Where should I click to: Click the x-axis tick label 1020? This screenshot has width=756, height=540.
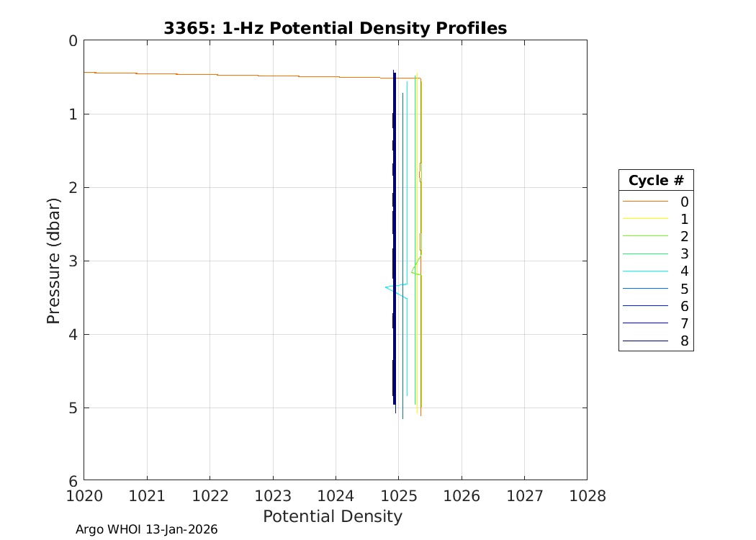pyautogui.click(x=84, y=496)
